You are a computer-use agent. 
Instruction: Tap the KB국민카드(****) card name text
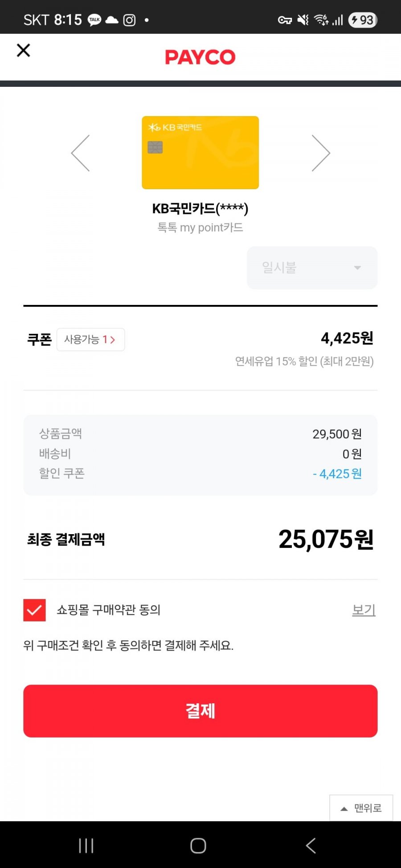click(200, 208)
